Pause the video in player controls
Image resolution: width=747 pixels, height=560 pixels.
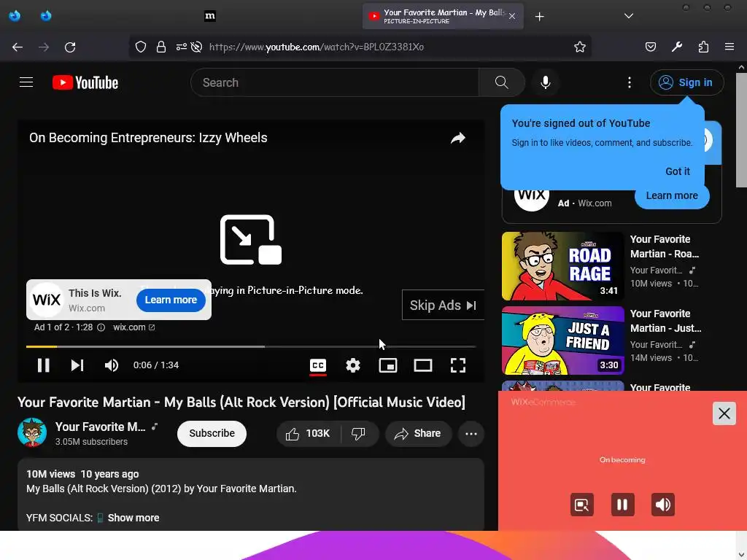(x=43, y=365)
